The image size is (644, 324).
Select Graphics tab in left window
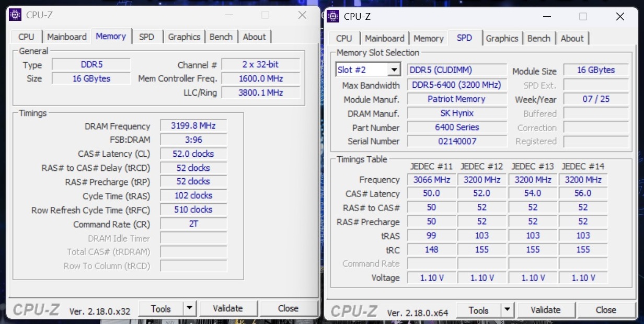coord(184,37)
